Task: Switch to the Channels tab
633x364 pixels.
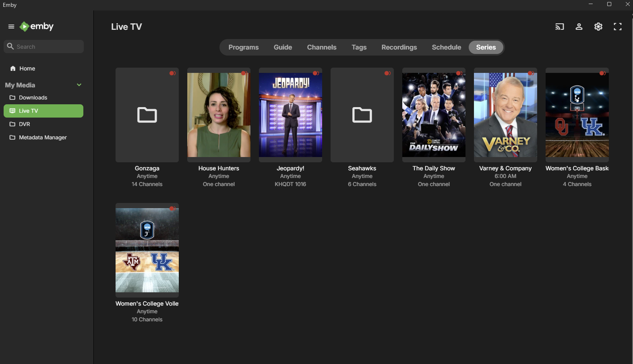Action: (322, 47)
